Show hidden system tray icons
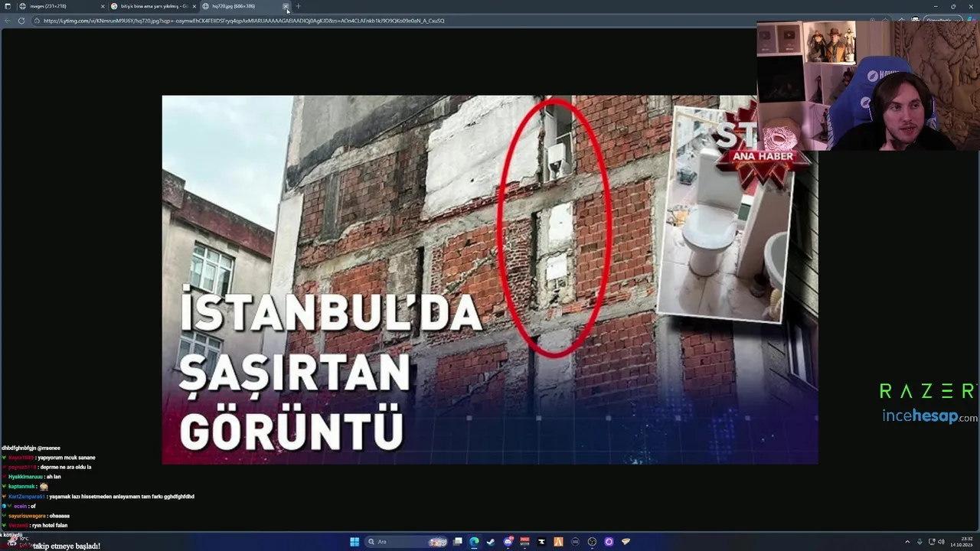 pos(907,542)
